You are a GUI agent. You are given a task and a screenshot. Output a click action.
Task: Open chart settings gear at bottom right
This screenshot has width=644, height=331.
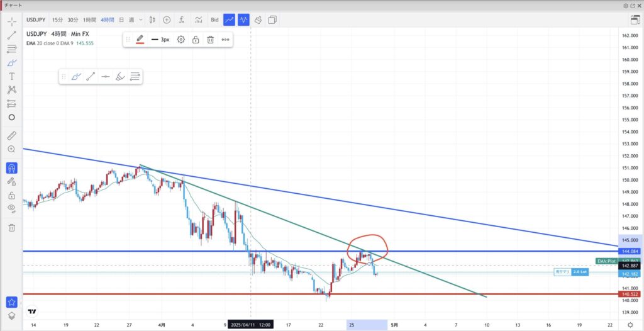pos(630,325)
